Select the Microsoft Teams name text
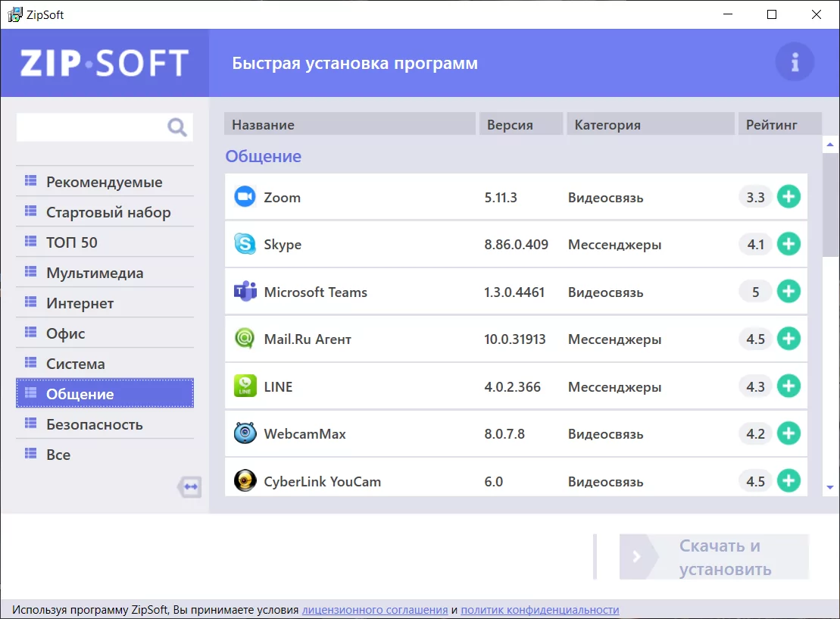The height and width of the screenshot is (619, 840). [316, 292]
